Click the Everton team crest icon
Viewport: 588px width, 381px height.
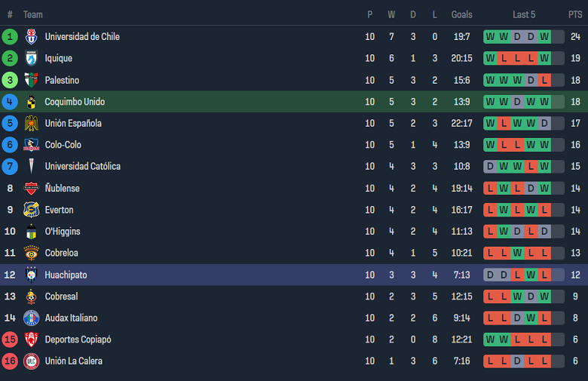coord(31,210)
